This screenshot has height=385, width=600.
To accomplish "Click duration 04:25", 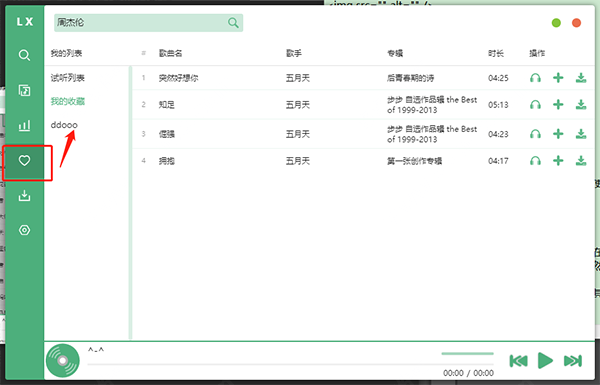I will tap(498, 78).
